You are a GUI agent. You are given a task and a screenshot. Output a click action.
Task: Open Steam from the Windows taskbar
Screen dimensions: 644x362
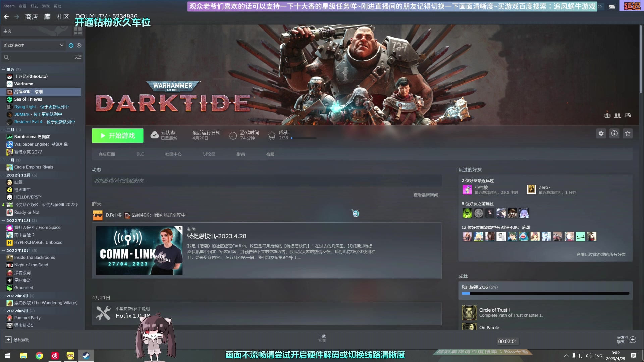tap(86, 356)
